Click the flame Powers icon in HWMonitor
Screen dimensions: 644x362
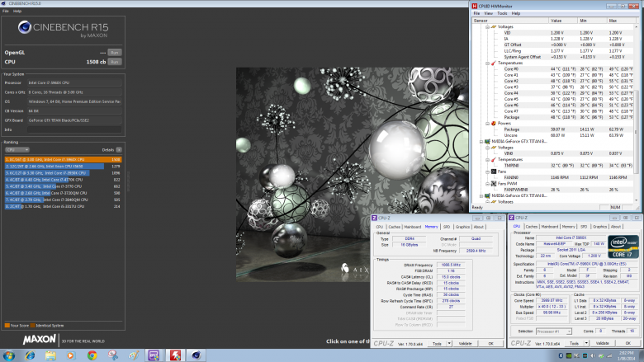click(x=494, y=124)
